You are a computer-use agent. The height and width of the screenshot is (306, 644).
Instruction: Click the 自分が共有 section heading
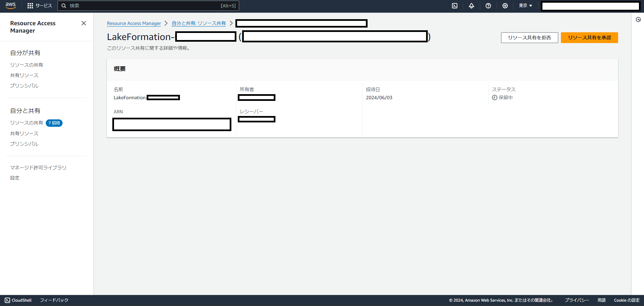[x=25, y=53]
